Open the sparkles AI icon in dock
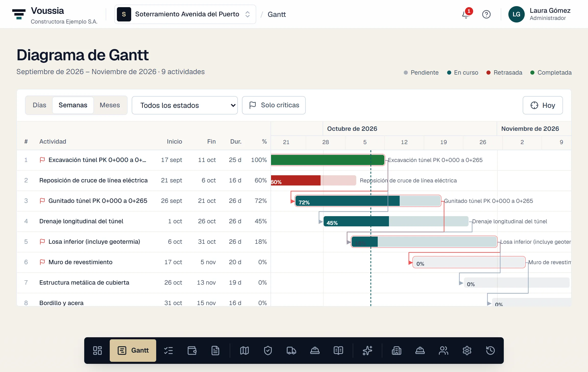588x372 pixels. pos(367,351)
